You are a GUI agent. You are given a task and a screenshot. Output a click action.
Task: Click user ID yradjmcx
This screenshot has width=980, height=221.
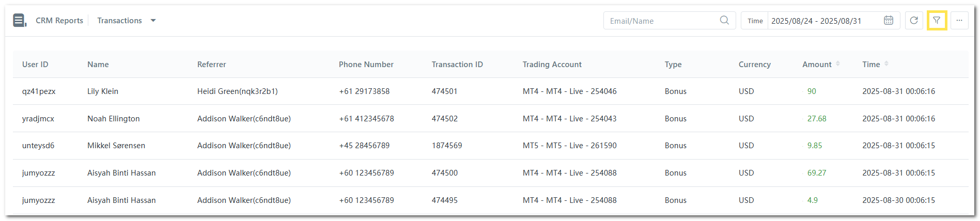(38, 119)
